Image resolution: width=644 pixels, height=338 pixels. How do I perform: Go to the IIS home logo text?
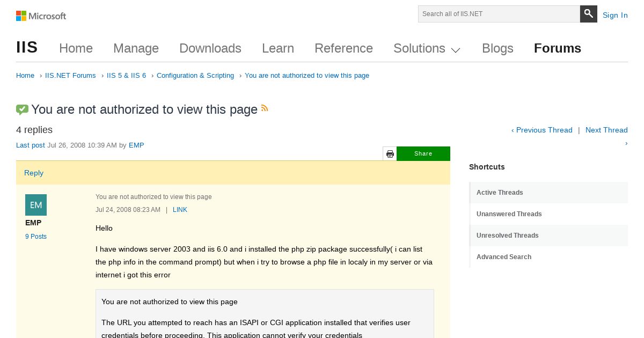(x=27, y=48)
